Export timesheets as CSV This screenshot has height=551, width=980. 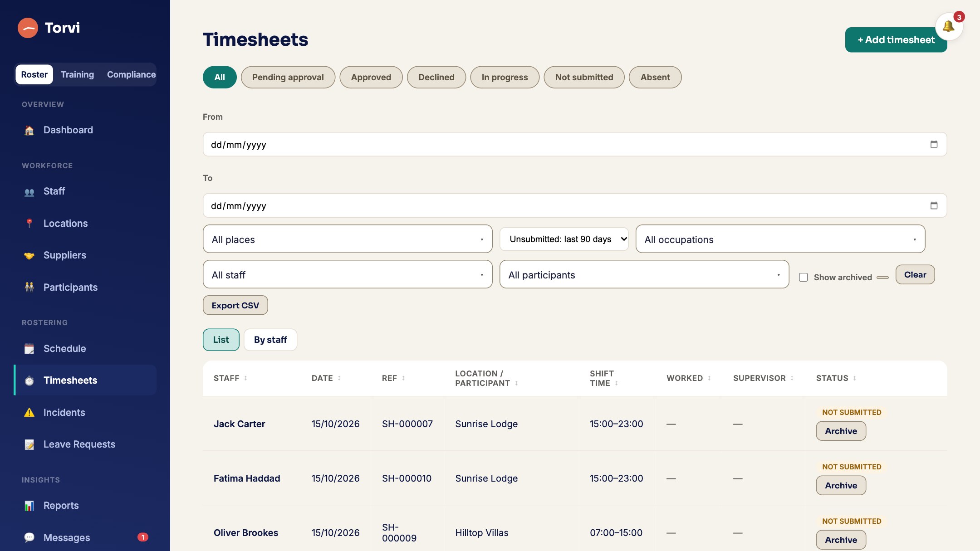pos(235,305)
